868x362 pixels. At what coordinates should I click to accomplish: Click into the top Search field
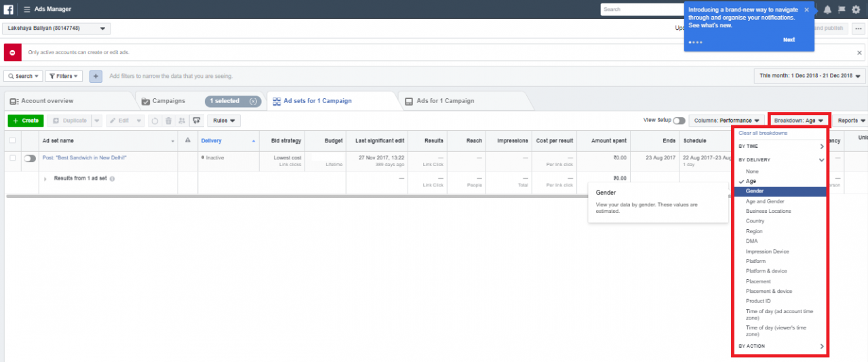641,9
